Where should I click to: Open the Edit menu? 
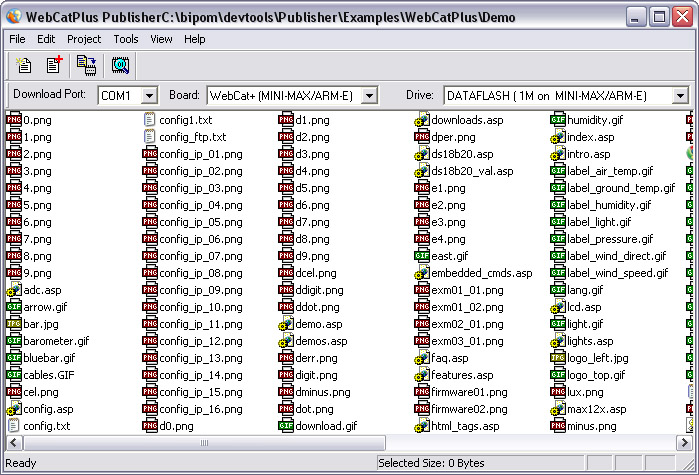[46, 39]
